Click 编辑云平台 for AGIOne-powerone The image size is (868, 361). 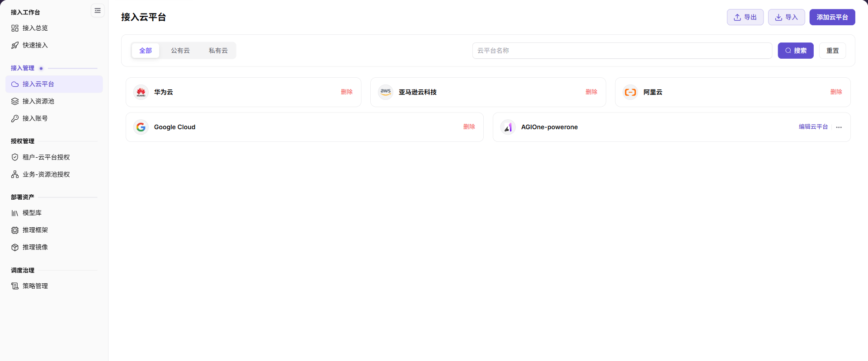pos(813,127)
